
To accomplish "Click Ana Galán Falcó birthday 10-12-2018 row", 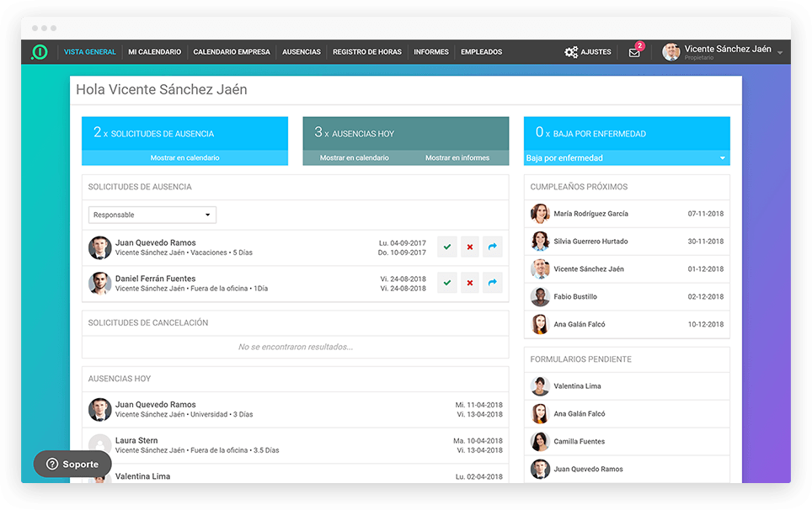I will tap(627, 324).
